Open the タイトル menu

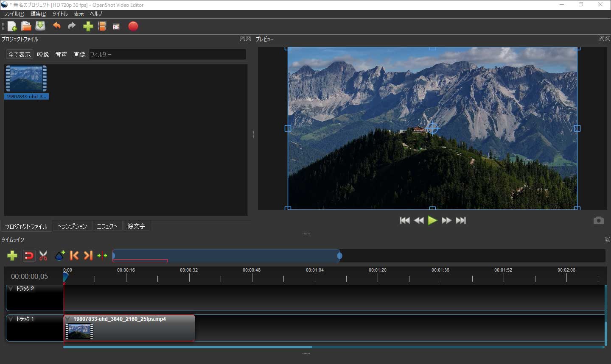(60, 14)
